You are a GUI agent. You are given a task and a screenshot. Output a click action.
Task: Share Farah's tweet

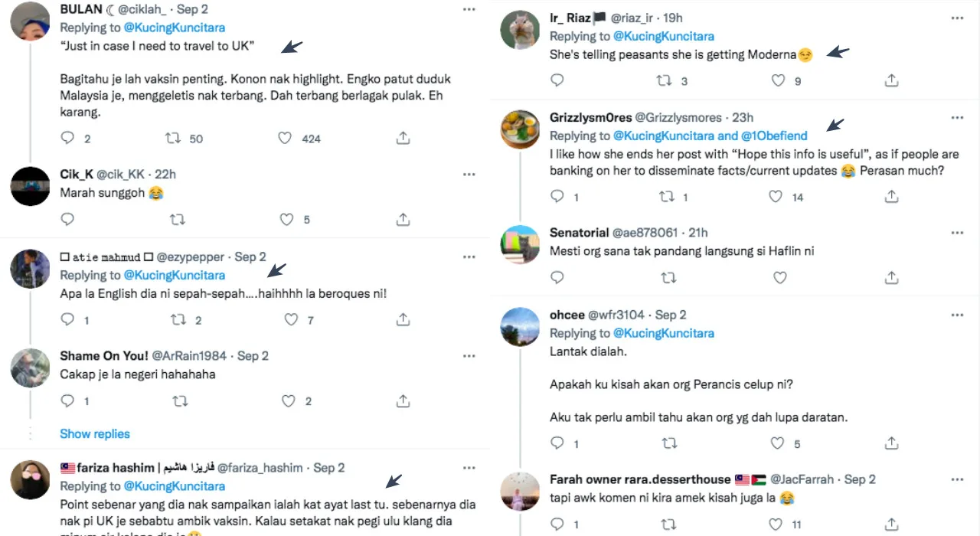(891, 525)
